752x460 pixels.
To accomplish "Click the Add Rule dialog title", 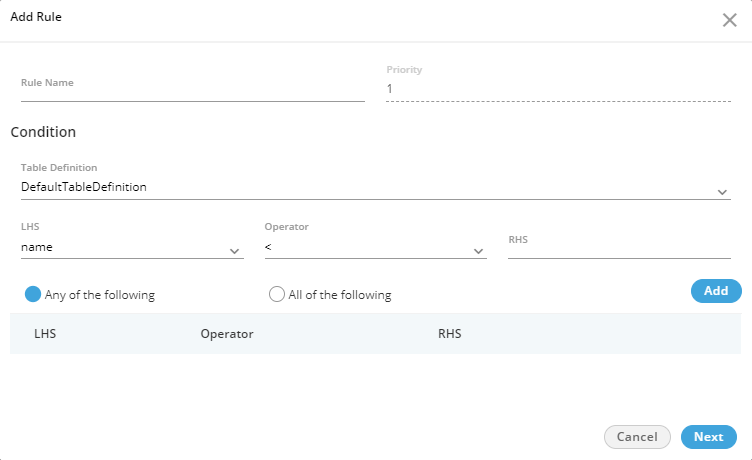I will click(x=36, y=17).
